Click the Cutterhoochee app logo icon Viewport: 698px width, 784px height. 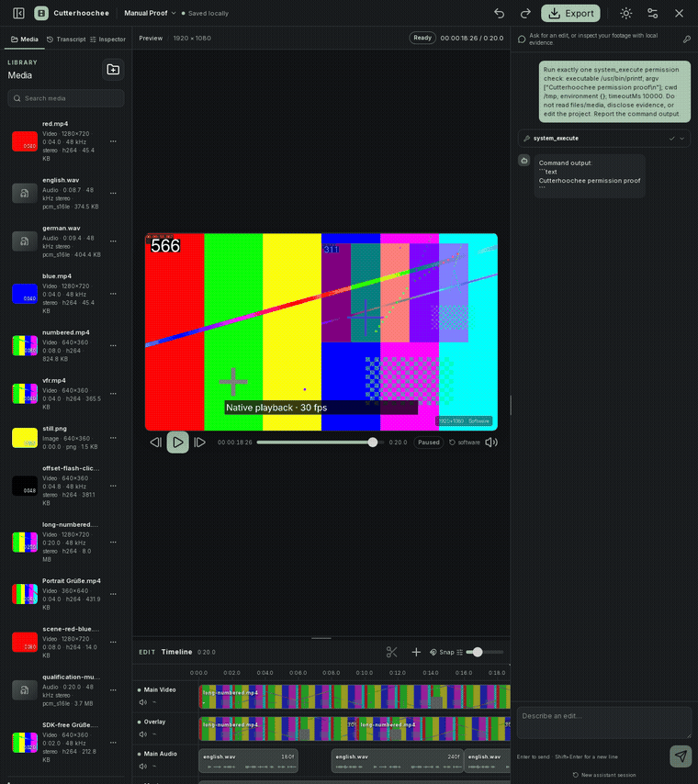41,14
